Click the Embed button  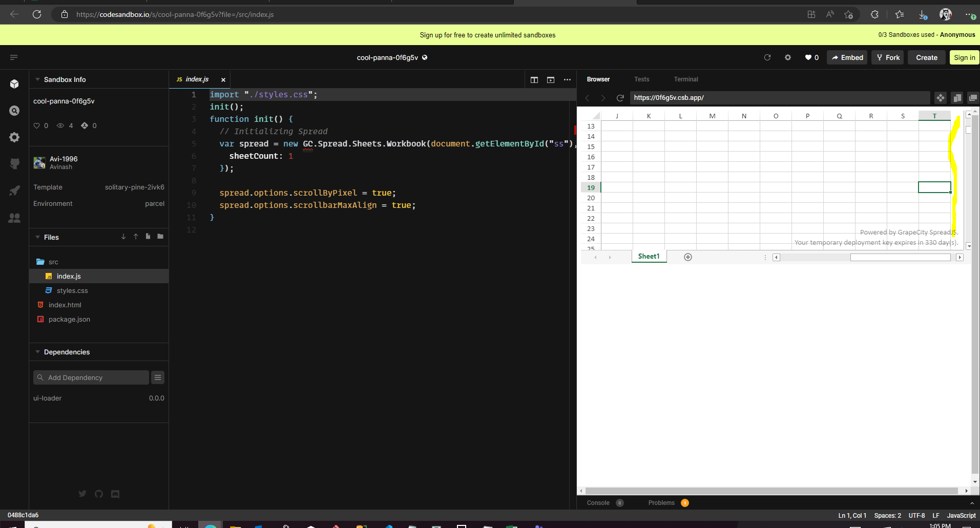(847, 57)
